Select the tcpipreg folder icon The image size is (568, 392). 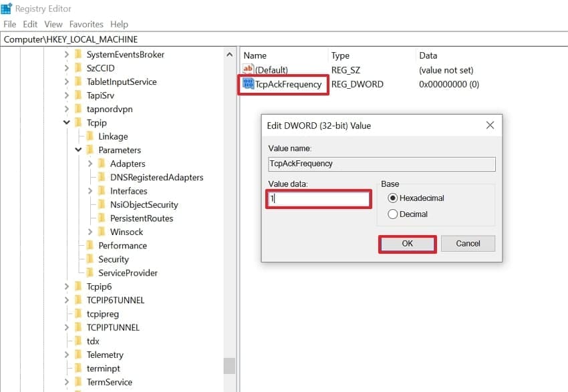click(x=78, y=313)
